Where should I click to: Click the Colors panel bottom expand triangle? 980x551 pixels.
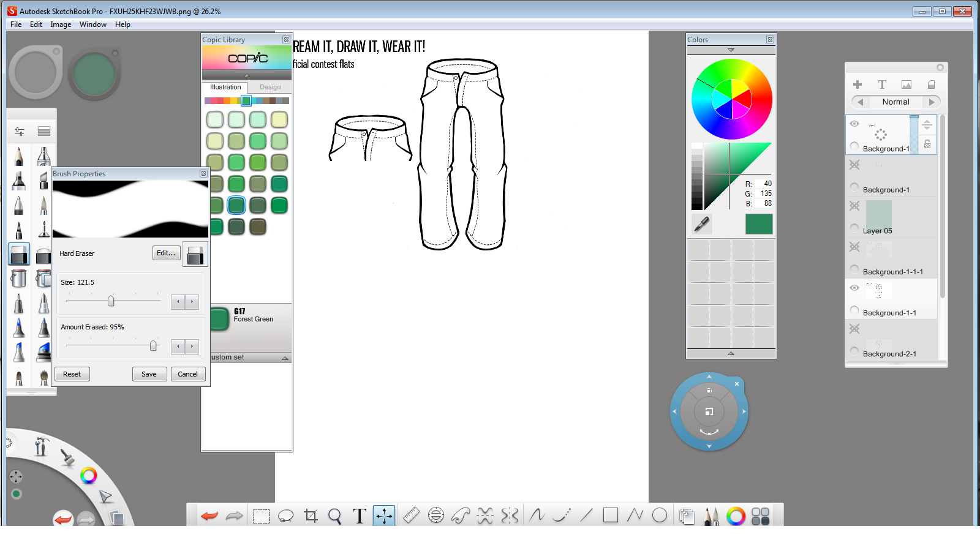tap(731, 353)
